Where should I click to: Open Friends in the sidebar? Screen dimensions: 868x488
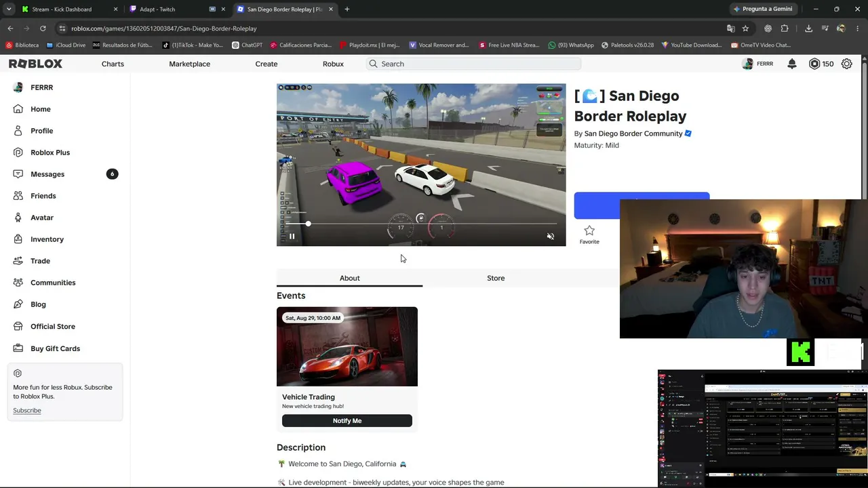[x=43, y=196]
